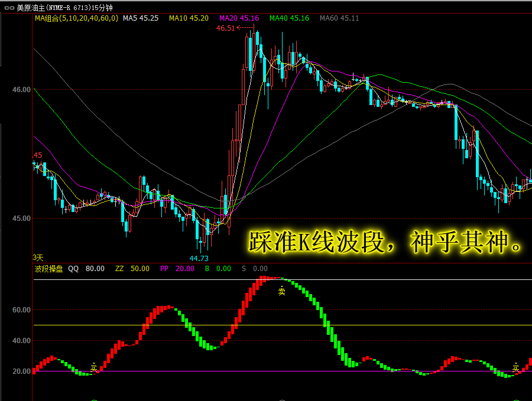Click the 卖 marker near the indicator peak
532x401 pixels.
[281, 291]
